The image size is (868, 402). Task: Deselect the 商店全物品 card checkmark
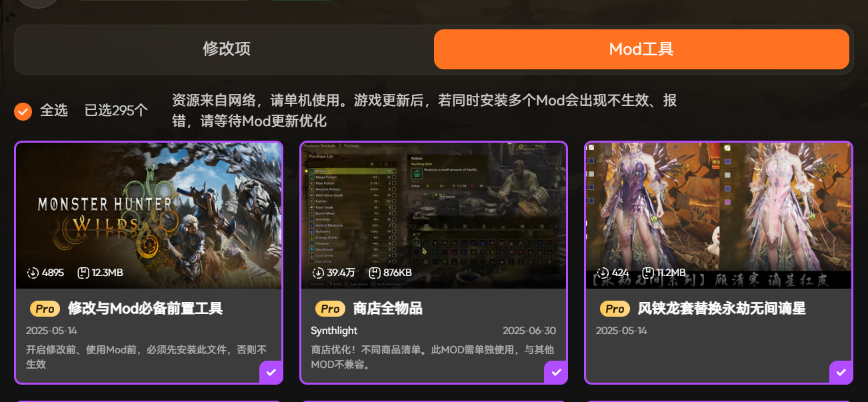556,372
